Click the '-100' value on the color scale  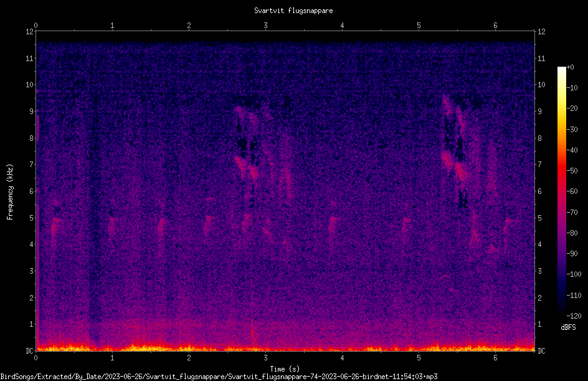pos(574,274)
